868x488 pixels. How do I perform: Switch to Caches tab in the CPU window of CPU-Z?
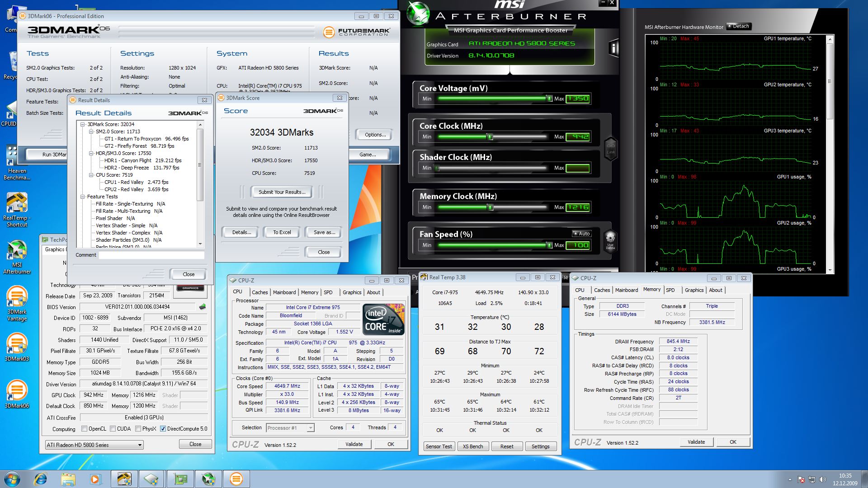[x=259, y=292]
